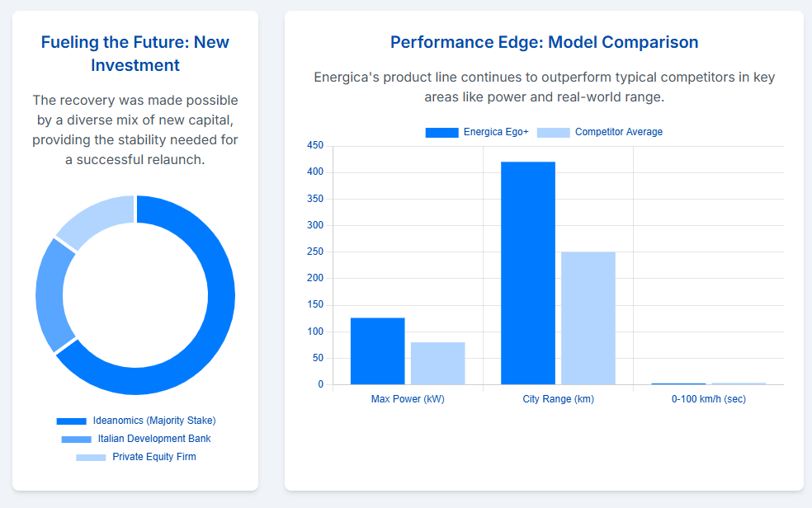Select the Energica Ego+ Max Power bar

pyautogui.click(x=378, y=351)
